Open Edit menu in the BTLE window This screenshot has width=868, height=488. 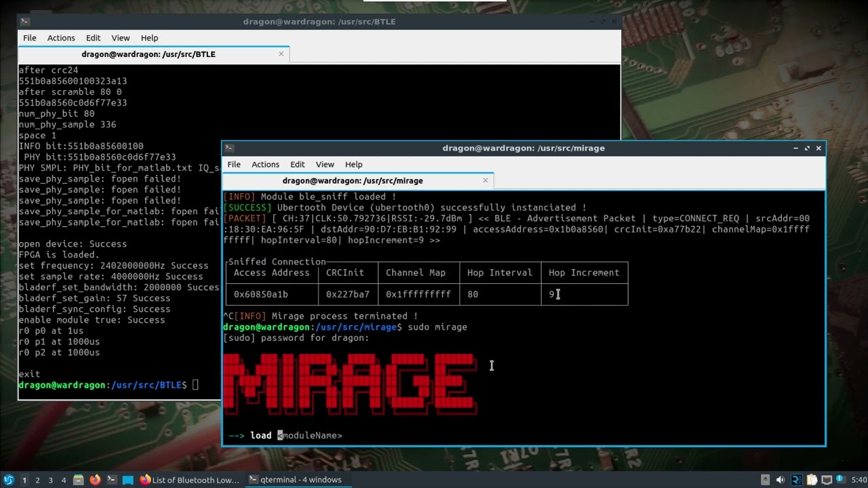(x=94, y=38)
